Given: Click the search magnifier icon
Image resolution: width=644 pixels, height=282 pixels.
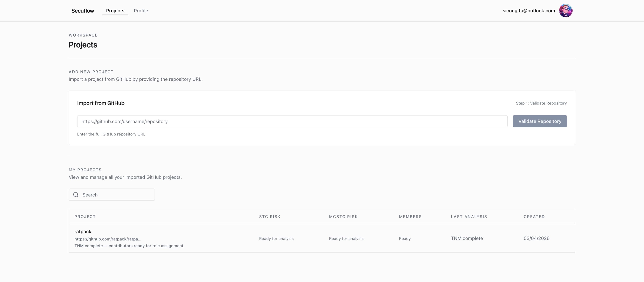Looking at the screenshot, I should pyautogui.click(x=76, y=195).
